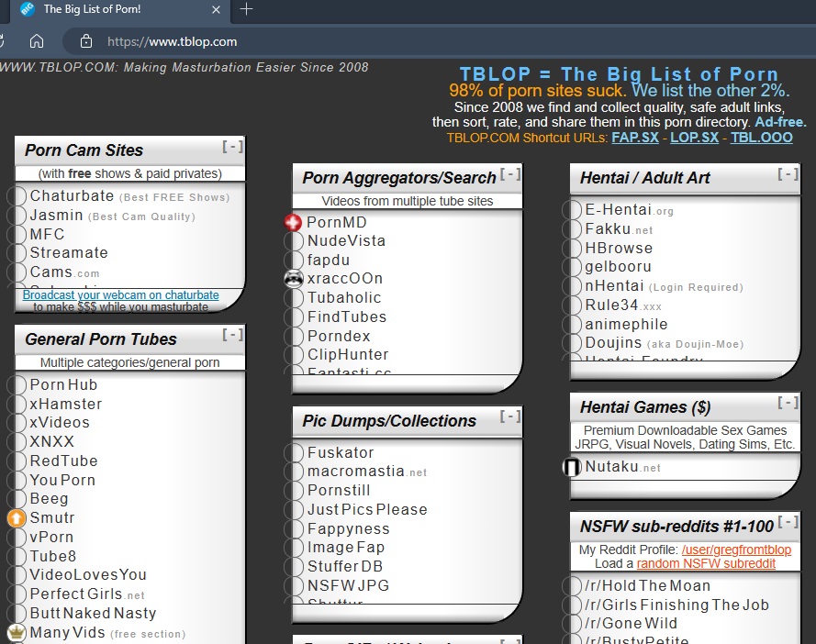Open a new browser tab
The image size is (816, 644).
point(246,9)
